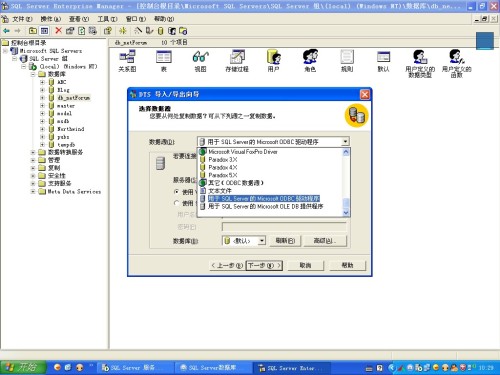Click the data source list scroll-up arrow
Image resolution: width=500 pixels, height=375 pixels.
tap(346, 152)
